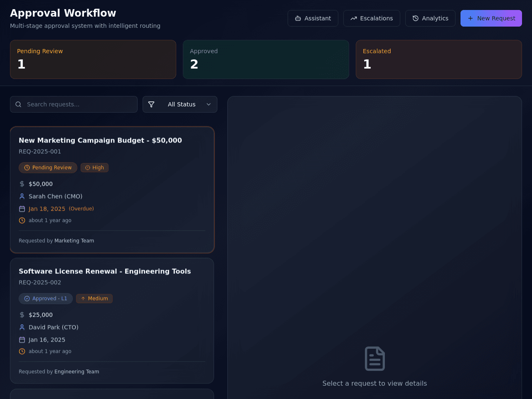Click the Approval Workflow page title
The image size is (532, 399).
point(63,13)
